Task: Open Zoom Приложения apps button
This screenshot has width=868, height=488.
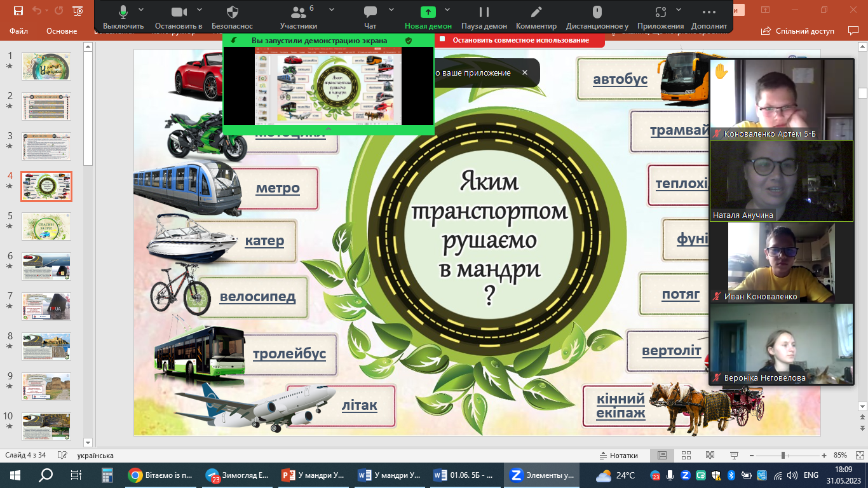Action: point(661,17)
